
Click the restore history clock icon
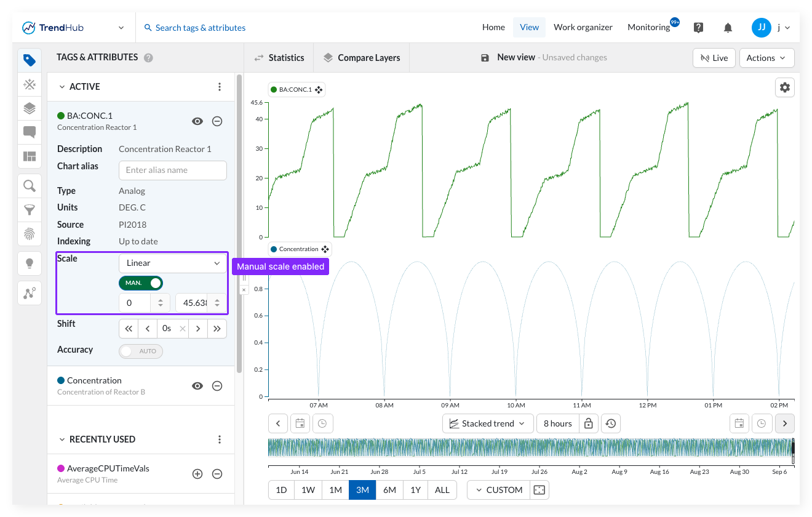pyautogui.click(x=611, y=423)
